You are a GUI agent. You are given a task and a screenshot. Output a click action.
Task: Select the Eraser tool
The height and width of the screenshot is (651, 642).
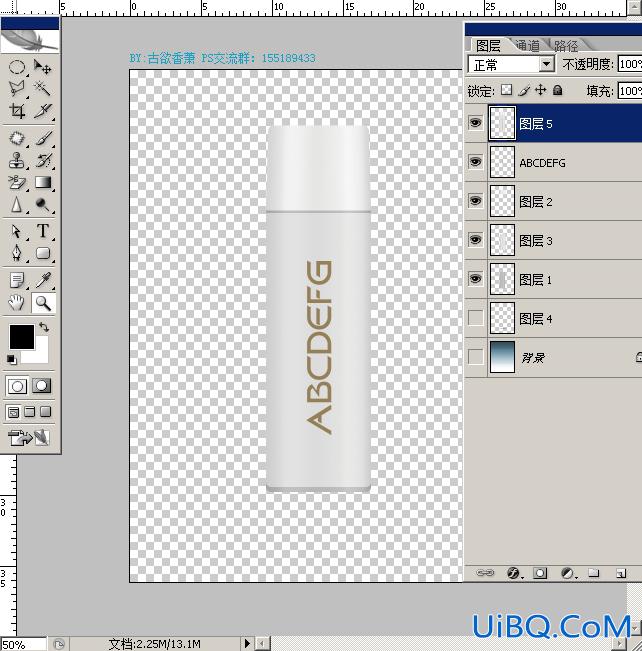click(x=17, y=182)
